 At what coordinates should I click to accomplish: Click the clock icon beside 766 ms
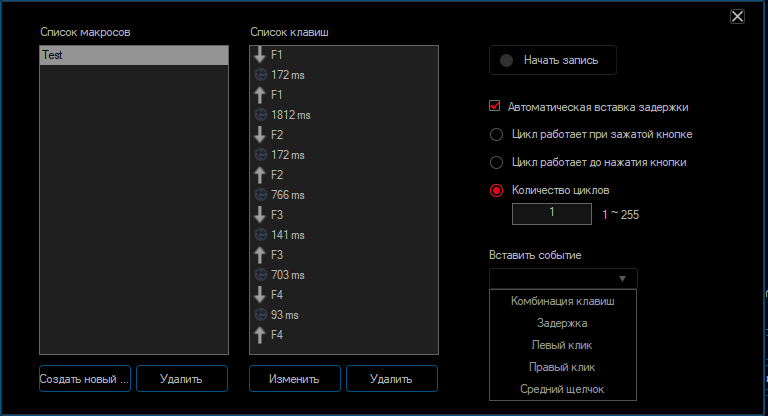(260, 195)
